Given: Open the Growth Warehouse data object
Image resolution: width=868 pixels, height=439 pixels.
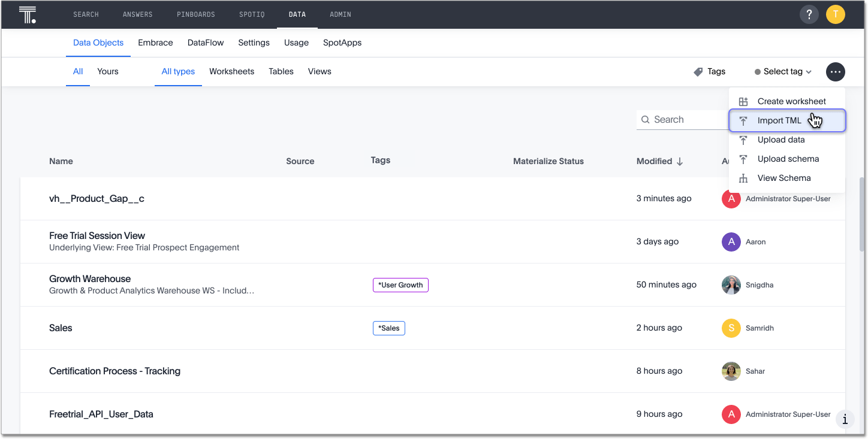Looking at the screenshot, I should tap(90, 278).
